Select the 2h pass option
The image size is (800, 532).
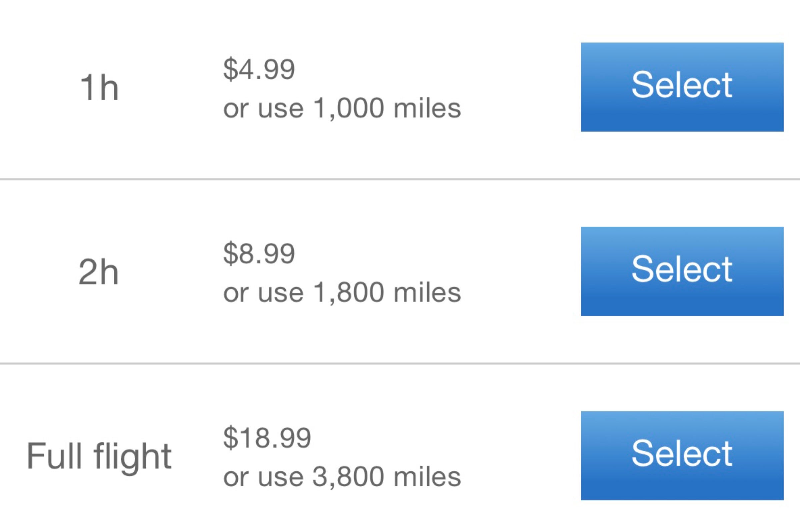point(682,271)
